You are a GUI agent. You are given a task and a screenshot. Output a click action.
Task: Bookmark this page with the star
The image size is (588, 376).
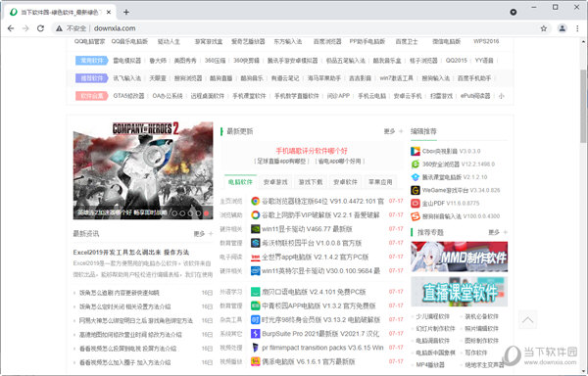point(543,28)
